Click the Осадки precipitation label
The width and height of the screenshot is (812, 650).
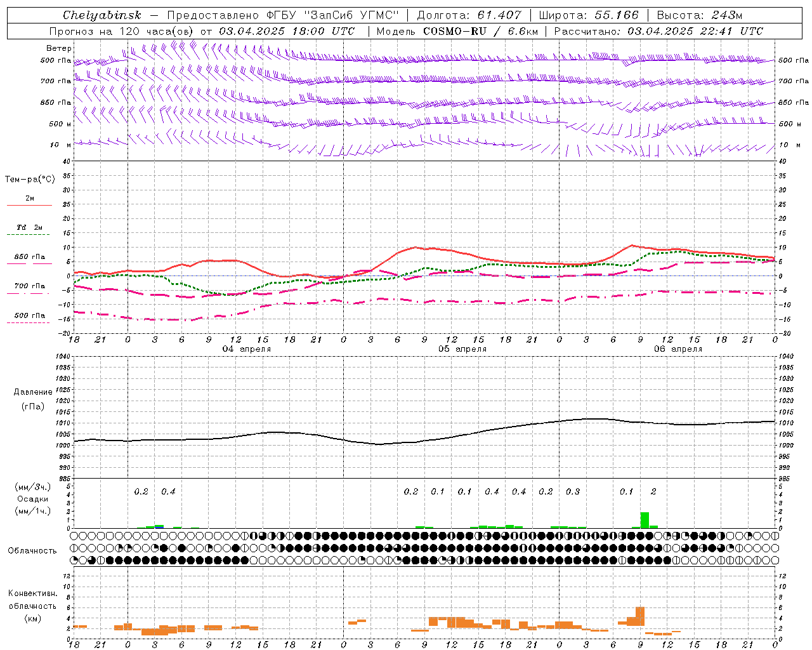(x=33, y=499)
